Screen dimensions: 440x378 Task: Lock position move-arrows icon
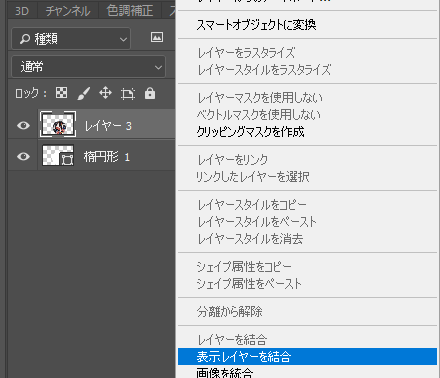coord(105,93)
